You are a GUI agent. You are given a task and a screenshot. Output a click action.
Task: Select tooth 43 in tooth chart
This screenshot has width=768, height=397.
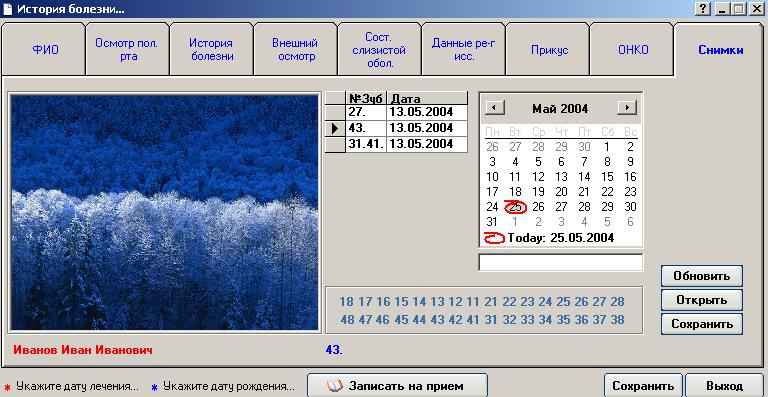(437, 320)
